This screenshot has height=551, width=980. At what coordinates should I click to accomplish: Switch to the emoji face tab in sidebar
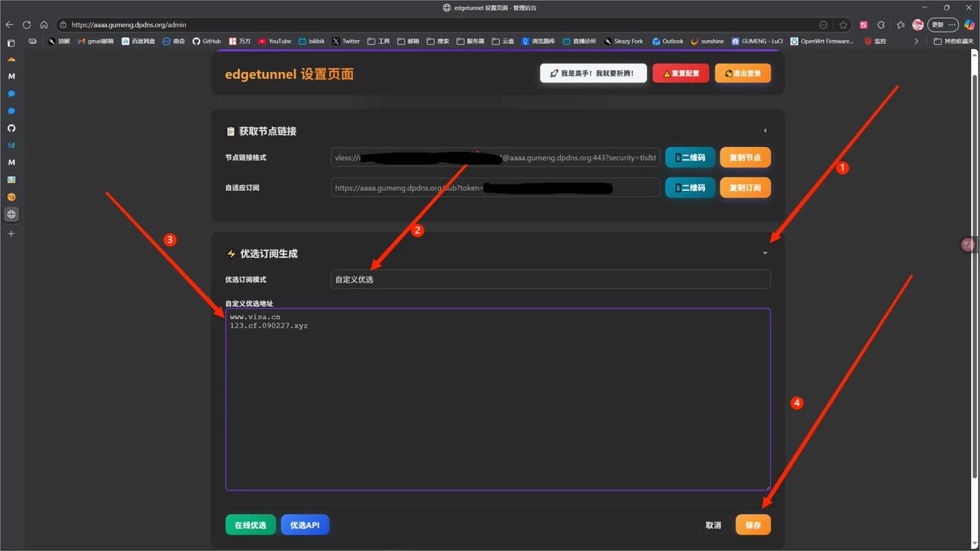[11, 197]
